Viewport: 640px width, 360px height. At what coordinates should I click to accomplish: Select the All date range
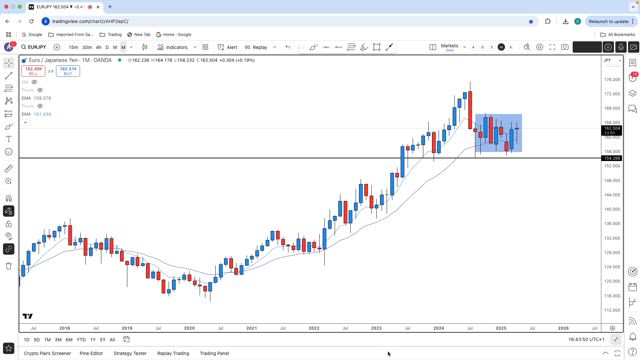(112, 340)
